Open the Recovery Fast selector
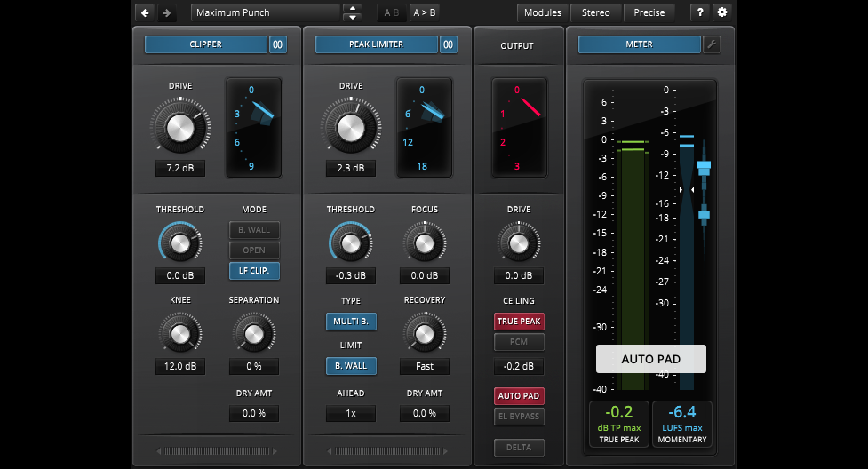Screen dimensions: 868x469 424,366
